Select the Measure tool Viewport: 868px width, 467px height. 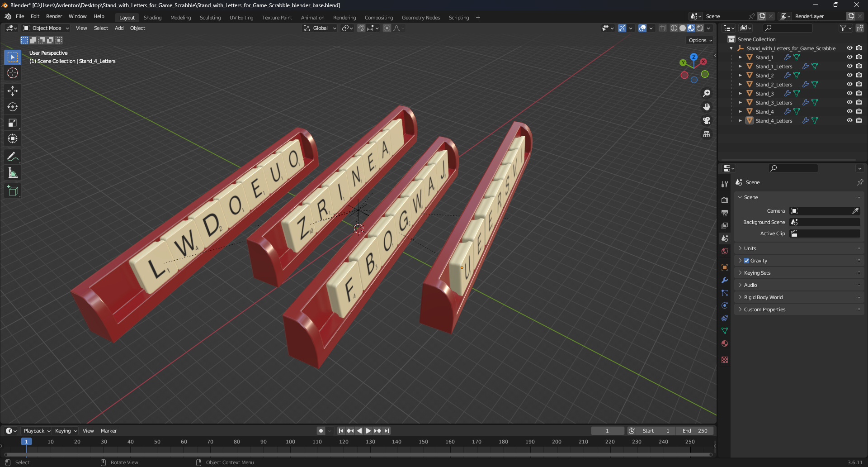(13, 173)
